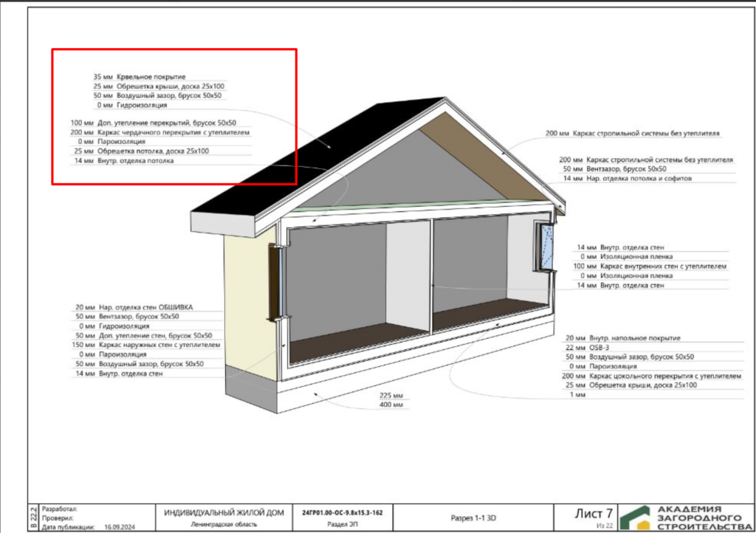Click the window on the right wall
The image size is (756, 533).
[x=547, y=246]
